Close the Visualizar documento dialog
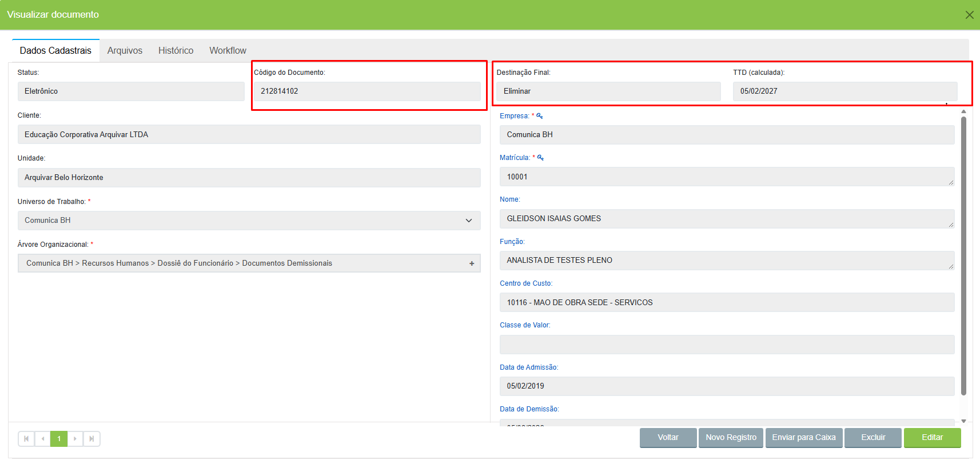Viewport: 980px width, 464px height. [969, 15]
